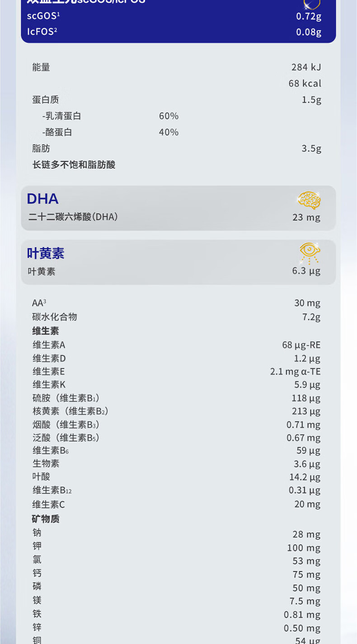The width and height of the screenshot is (357, 644).
Task: Click the 矿物质 bold category heading
Action: (46, 519)
